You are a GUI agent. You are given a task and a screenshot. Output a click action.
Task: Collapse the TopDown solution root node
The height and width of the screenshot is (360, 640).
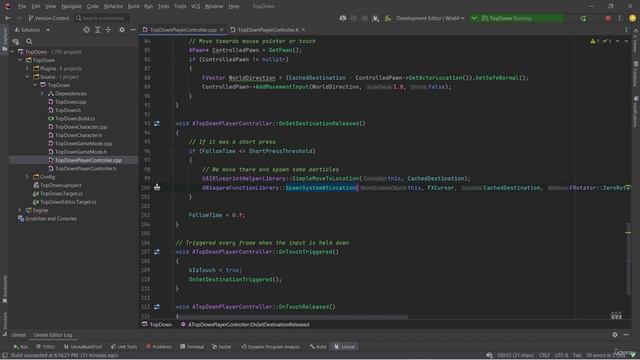(x=12, y=52)
